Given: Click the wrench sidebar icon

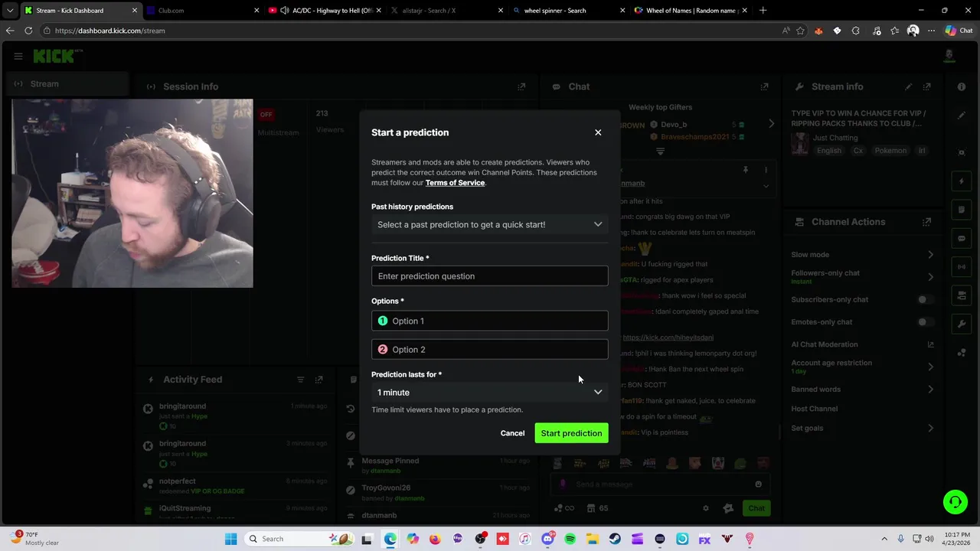Looking at the screenshot, I should [962, 324].
